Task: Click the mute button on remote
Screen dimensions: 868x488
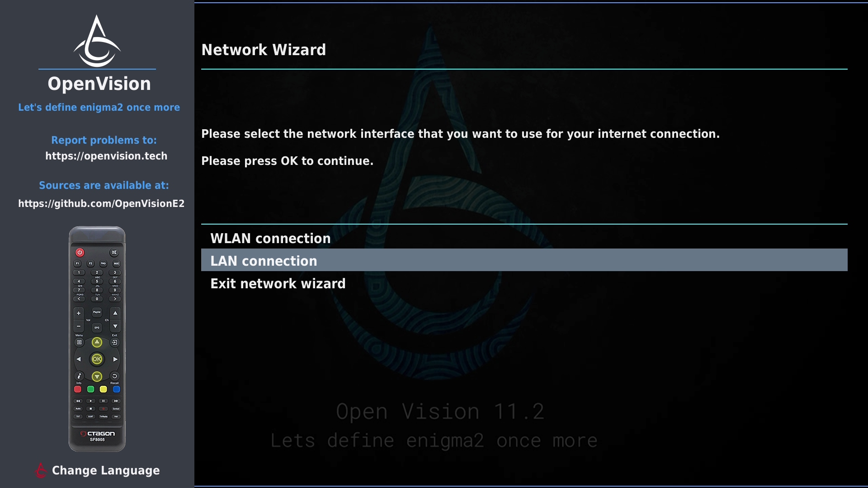Action: pyautogui.click(x=114, y=252)
